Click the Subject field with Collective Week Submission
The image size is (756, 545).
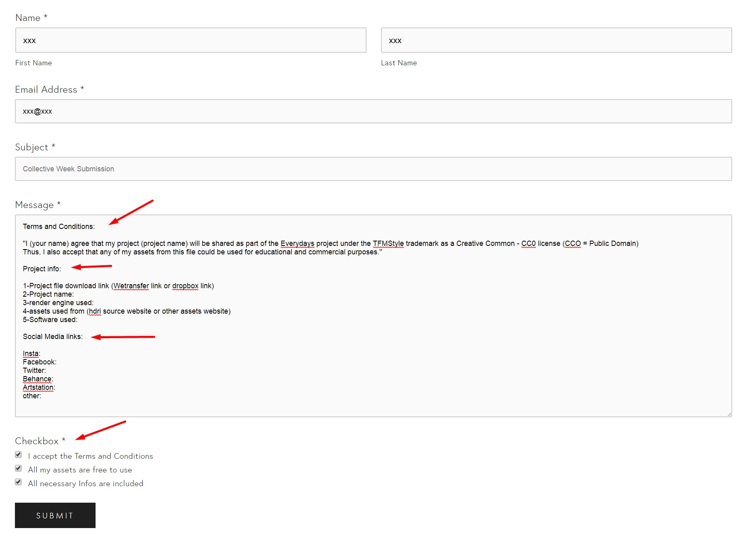click(373, 169)
